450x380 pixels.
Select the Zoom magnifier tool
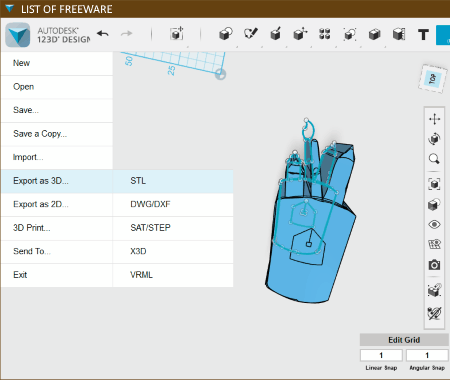click(x=434, y=159)
